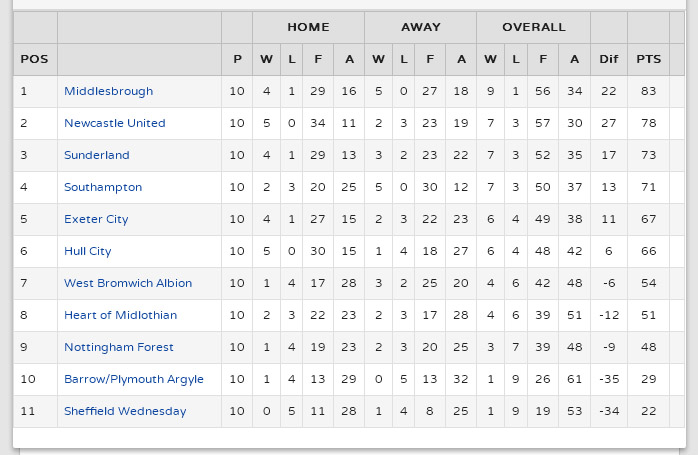Viewport: 698px width, 455px height.
Task: Open the Middlesbrough team link
Action: [108, 91]
